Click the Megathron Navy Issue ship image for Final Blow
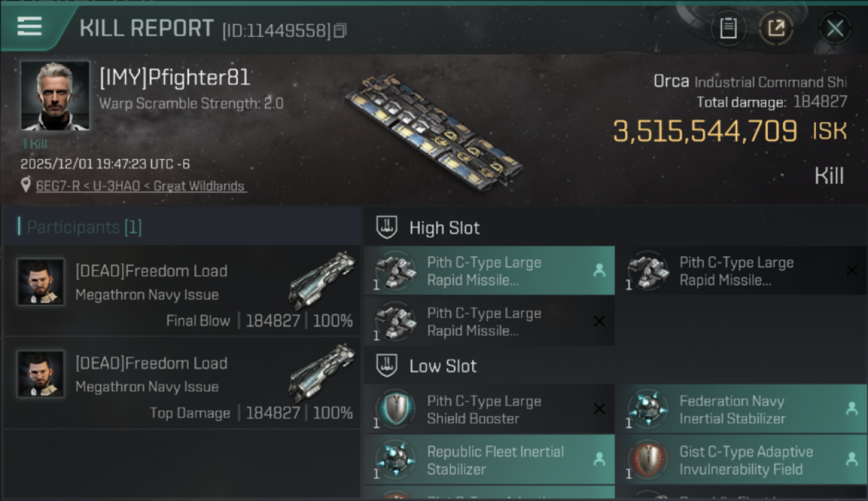 (x=322, y=281)
